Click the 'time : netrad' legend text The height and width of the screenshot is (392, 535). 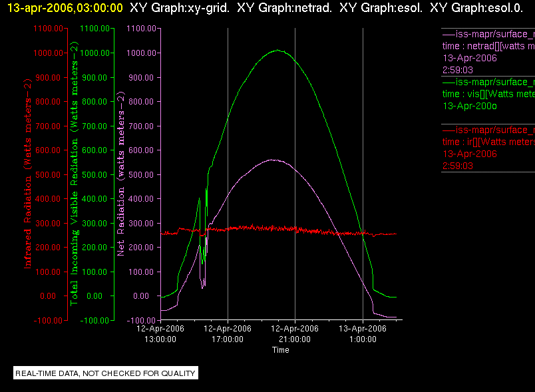pos(488,46)
